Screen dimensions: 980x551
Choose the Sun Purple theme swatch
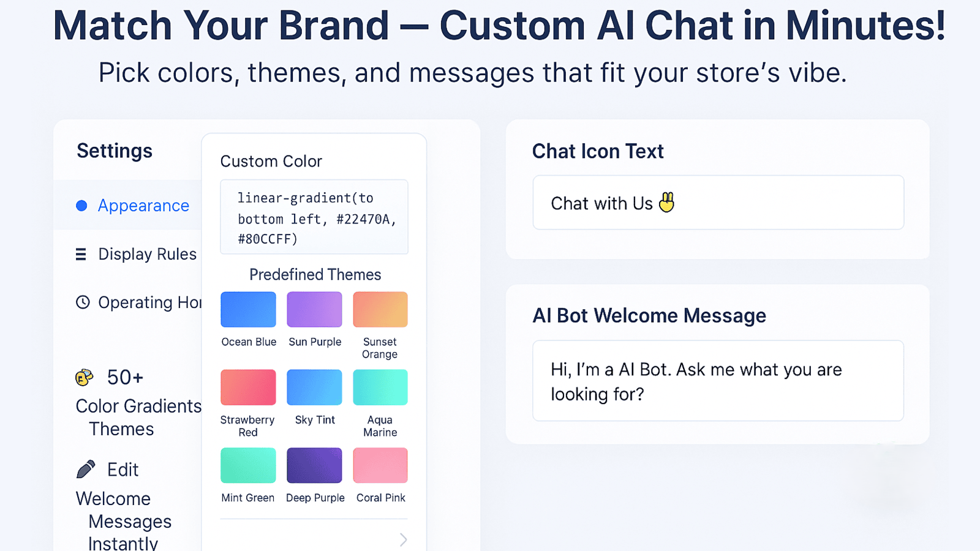click(314, 309)
